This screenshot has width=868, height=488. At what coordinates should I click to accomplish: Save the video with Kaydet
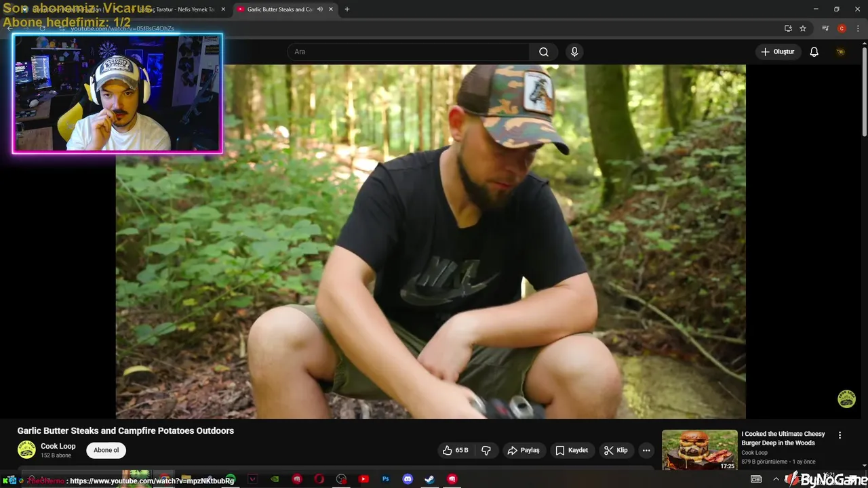tap(572, 450)
